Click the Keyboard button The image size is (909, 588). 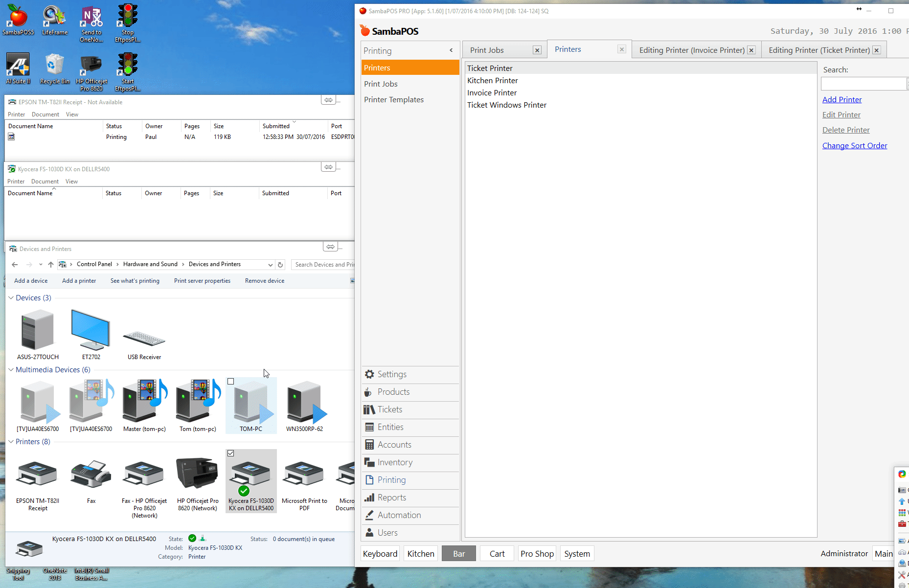[380, 554]
